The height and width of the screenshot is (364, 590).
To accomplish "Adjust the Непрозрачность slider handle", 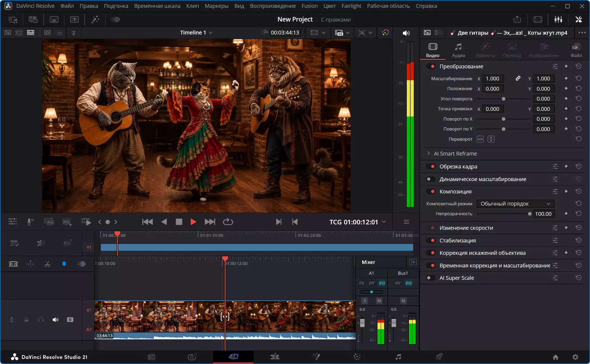I will (x=530, y=214).
